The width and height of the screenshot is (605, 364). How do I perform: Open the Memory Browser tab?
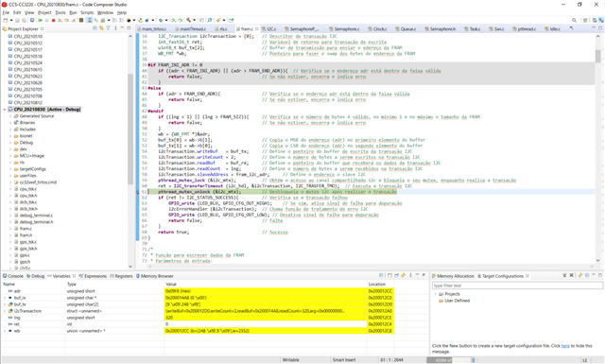(155, 276)
